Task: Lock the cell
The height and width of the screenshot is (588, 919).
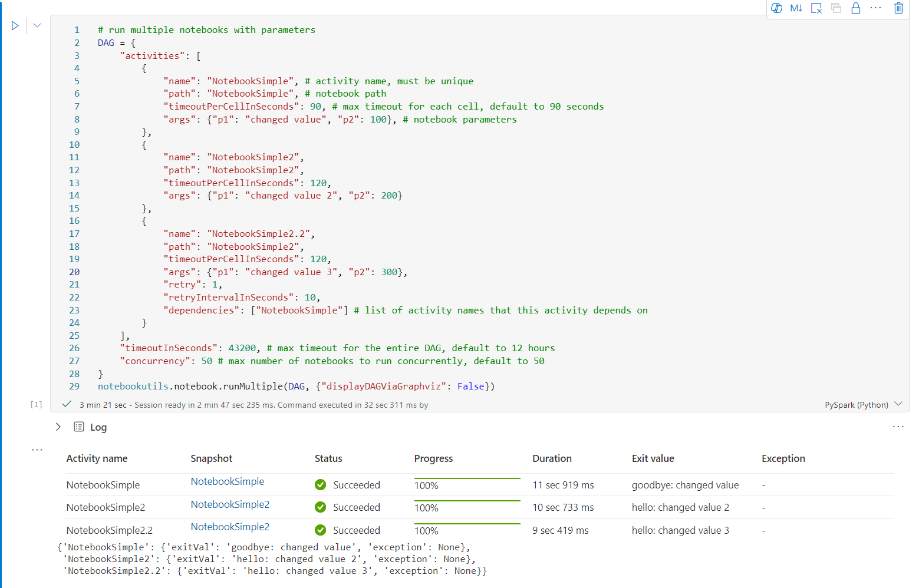Action: (855, 8)
